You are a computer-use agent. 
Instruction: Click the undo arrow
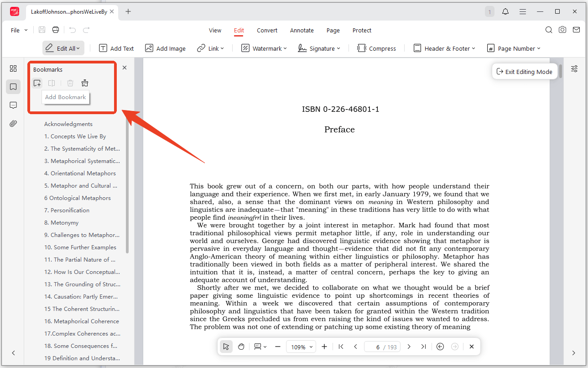pos(73,30)
